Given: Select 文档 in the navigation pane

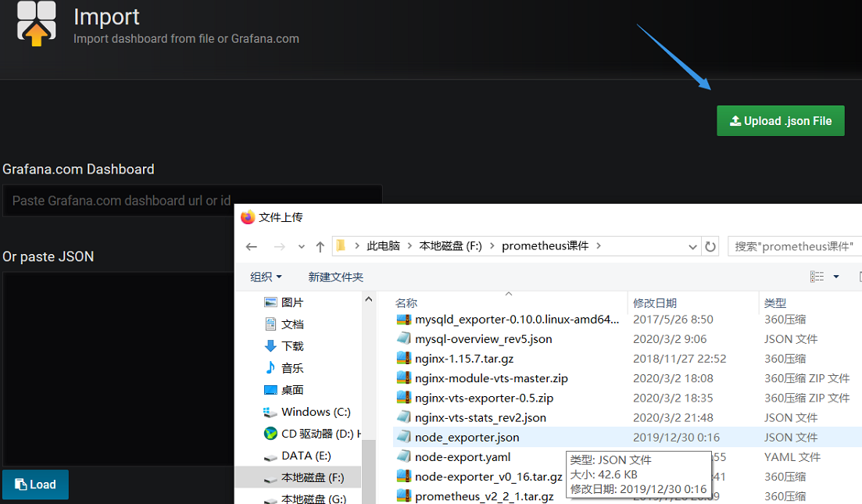Looking at the screenshot, I should click(x=292, y=324).
